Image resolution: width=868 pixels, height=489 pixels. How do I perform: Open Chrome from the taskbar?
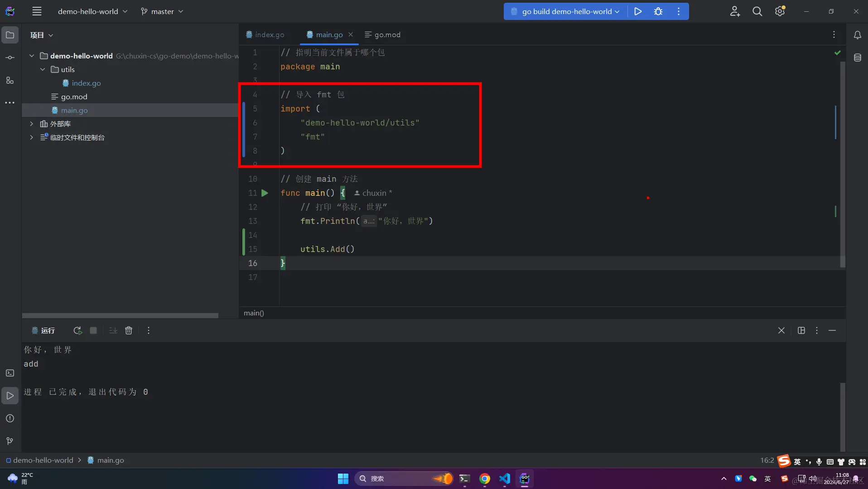tap(485, 479)
